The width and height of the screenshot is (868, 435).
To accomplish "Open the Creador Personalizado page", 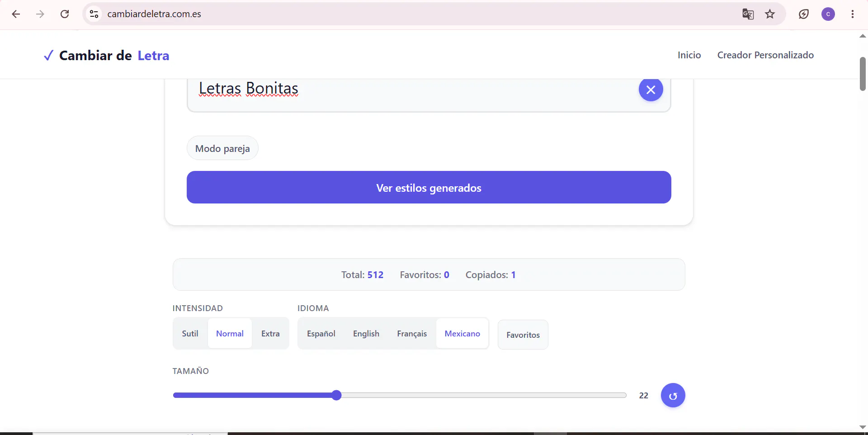I will [765, 55].
